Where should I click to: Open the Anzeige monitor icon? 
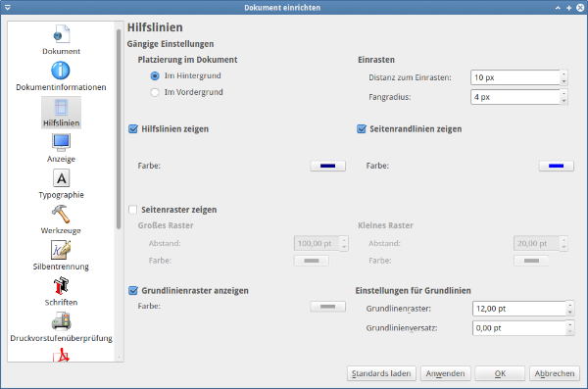click(61, 142)
